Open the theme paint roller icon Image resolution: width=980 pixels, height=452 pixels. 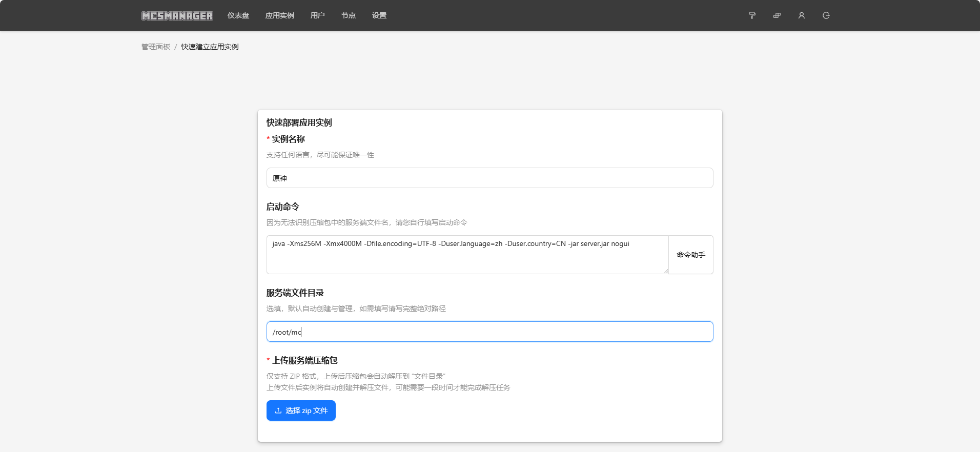tap(752, 15)
